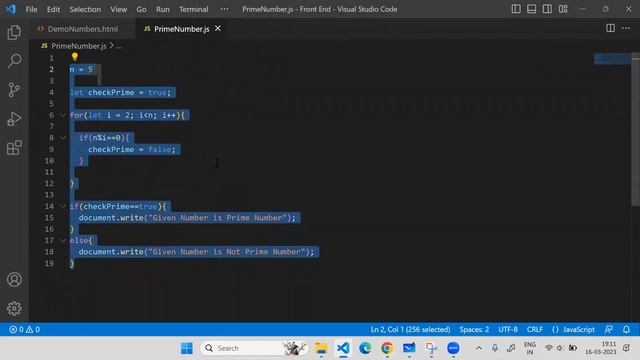Open the Go menu
The width and height of the screenshot is (640, 360).
tap(141, 9)
